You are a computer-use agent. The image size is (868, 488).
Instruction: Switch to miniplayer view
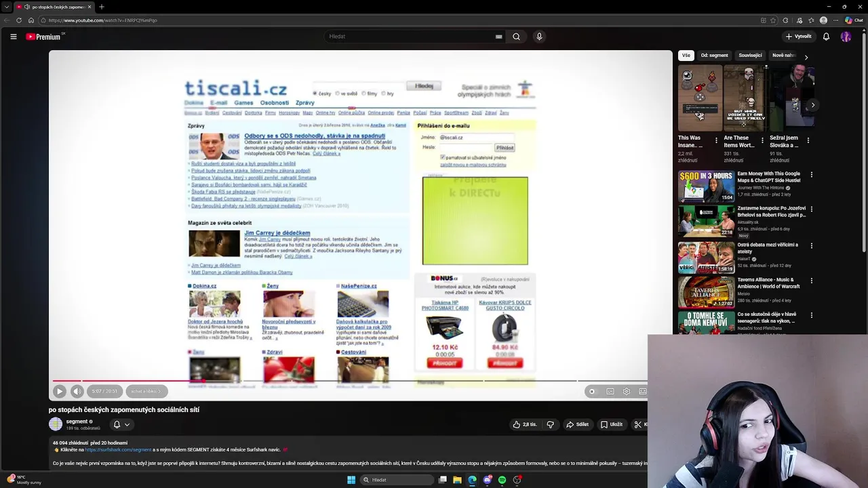click(x=642, y=391)
